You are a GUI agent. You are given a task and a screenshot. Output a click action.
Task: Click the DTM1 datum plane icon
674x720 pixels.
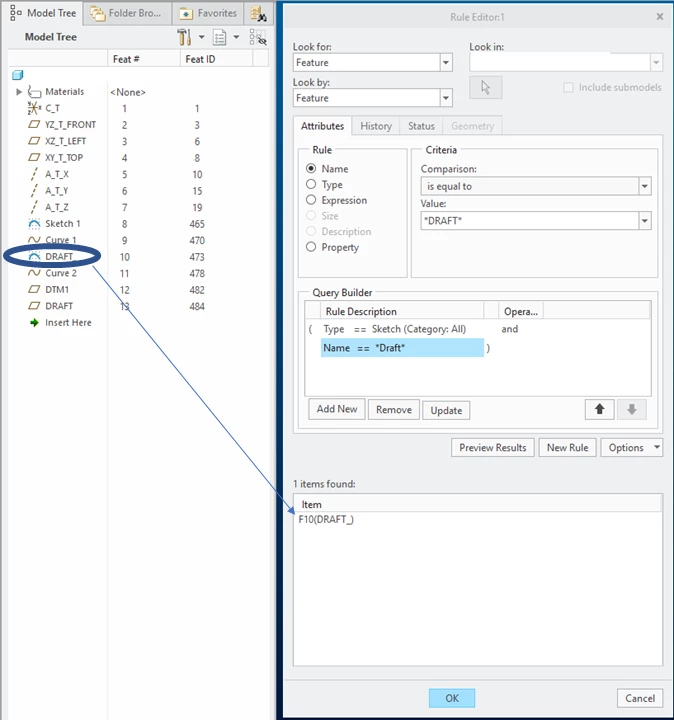click(34, 289)
